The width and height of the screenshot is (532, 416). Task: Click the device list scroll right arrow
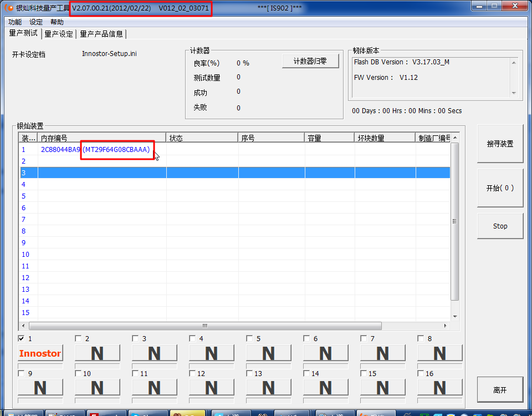click(445, 326)
